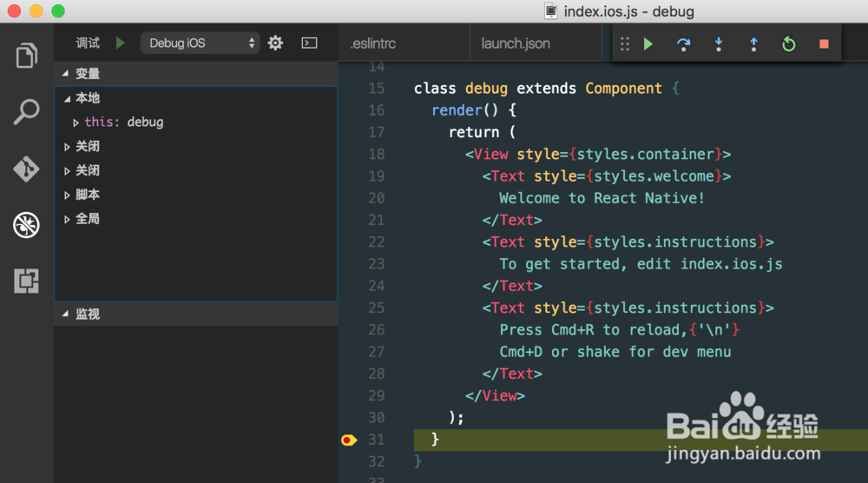This screenshot has height=483, width=868.
Task: Click 'Welcome to React Native!' text line
Action: coord(602,198)
